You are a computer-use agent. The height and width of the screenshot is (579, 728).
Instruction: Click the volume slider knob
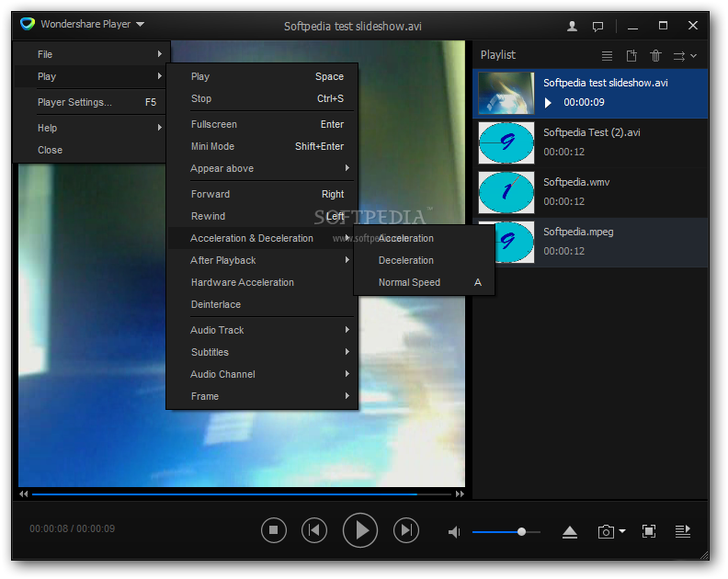click(521, 531)
